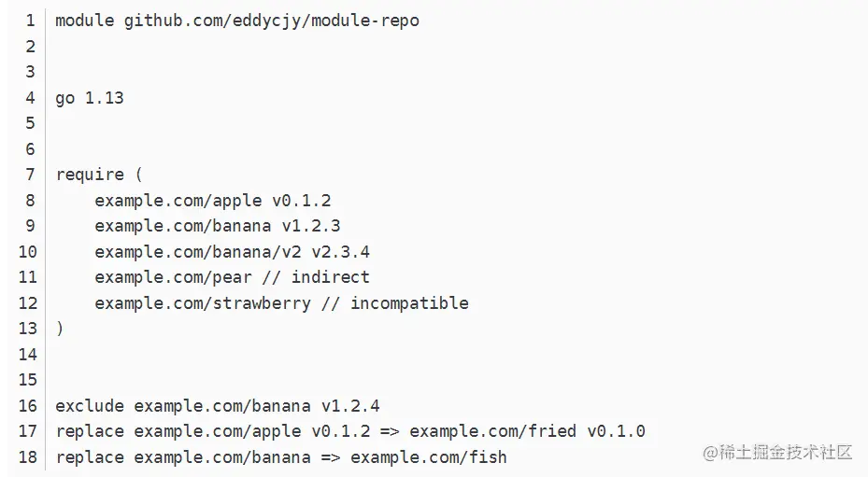Click example.com/fish on the last line
Image resolution: width=868 pixels, height=477 pixels.
[x=428, y=457]
